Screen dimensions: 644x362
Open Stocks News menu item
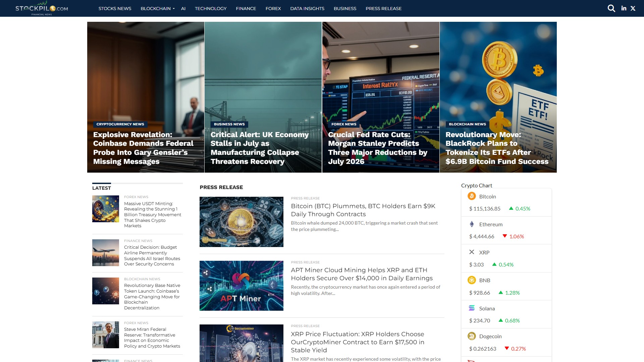115,8
